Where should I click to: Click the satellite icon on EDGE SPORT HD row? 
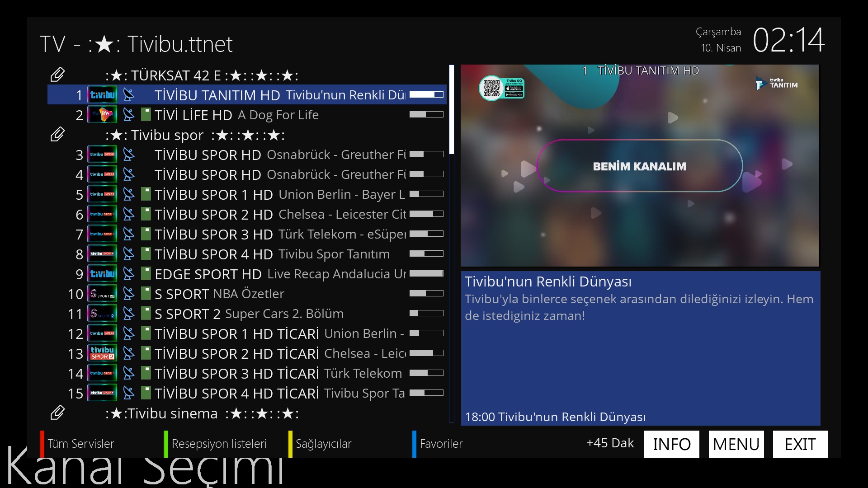click(x=129, y=274)
